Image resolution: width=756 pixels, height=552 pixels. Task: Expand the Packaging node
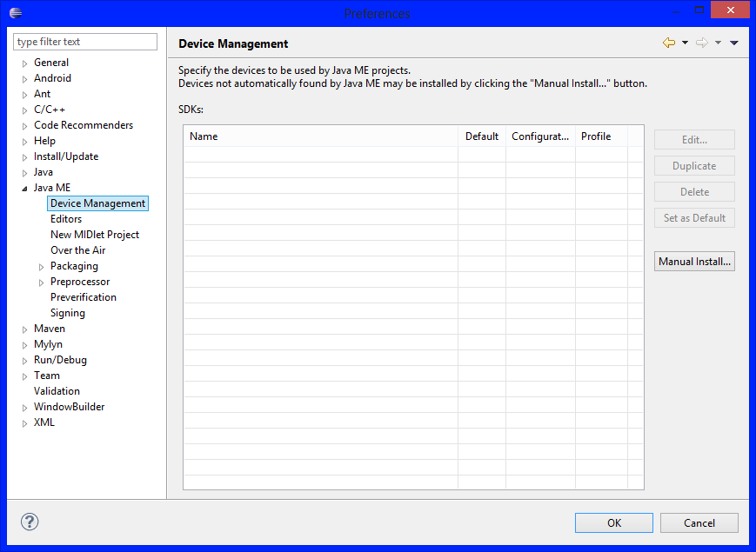(x=40, y=265)
